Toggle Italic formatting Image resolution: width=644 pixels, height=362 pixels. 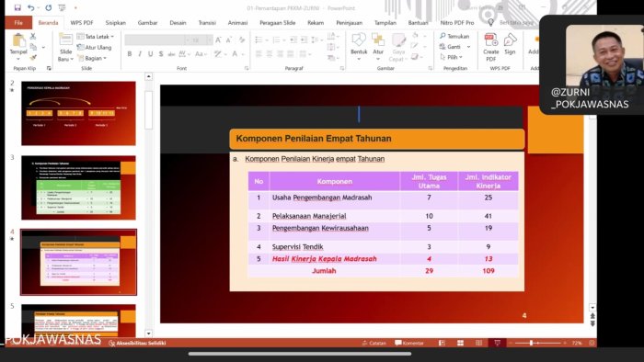140,53
